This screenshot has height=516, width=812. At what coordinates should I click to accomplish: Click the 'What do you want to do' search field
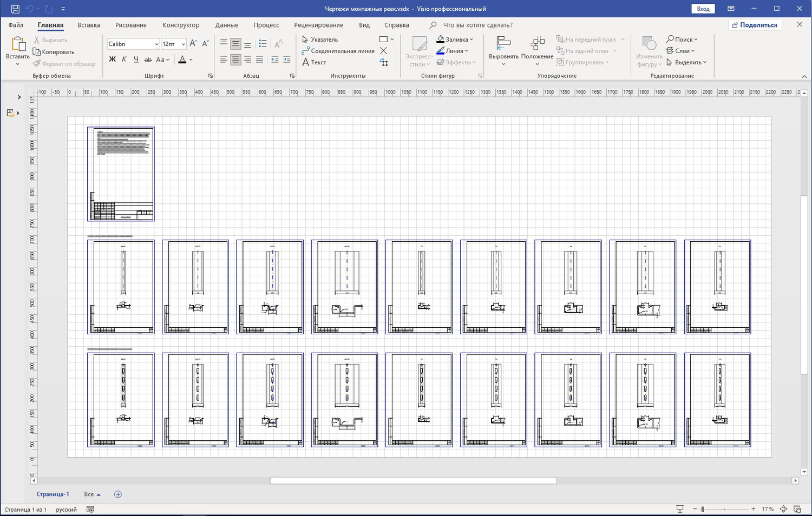pos(477,25)
